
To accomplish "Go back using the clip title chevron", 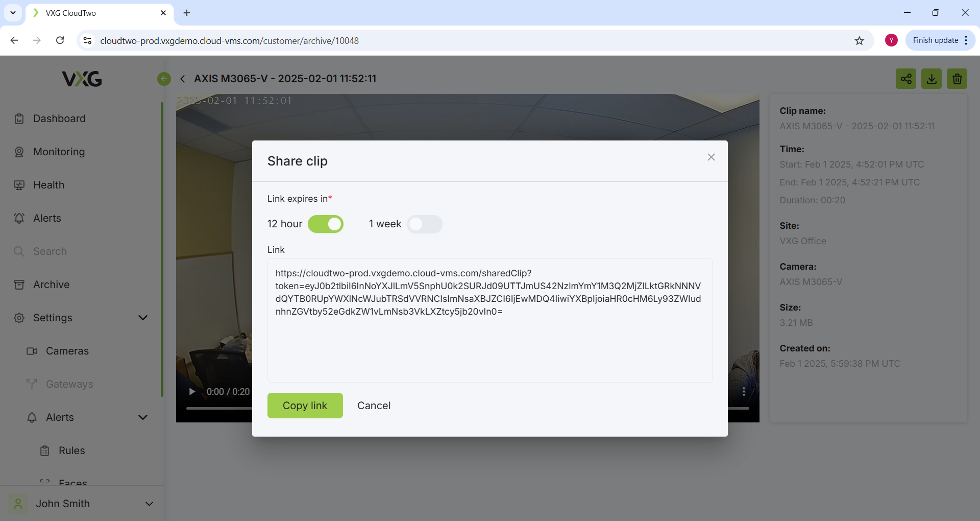I will [x=183, y=79].
